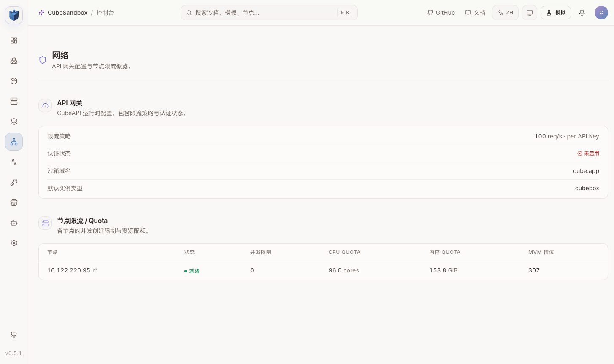Image resolution: width=614 pixels, height=364 pixels.
Task: Open the robot agent icon in the sidebar
Action: (x=14, y=223)
